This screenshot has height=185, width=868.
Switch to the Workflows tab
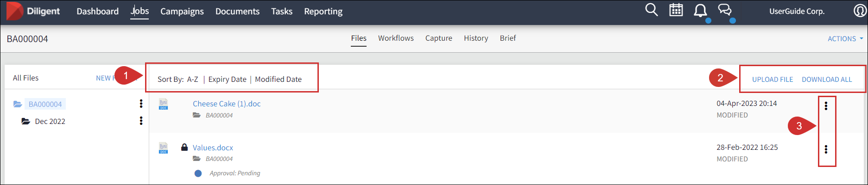click(x=396, y=38)
